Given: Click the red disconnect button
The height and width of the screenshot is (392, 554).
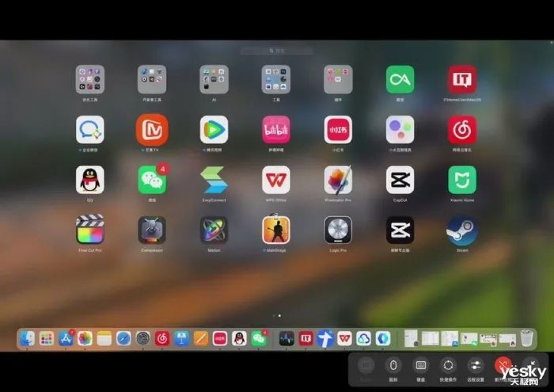Looking at the screenshot, I should pos(503,365).
